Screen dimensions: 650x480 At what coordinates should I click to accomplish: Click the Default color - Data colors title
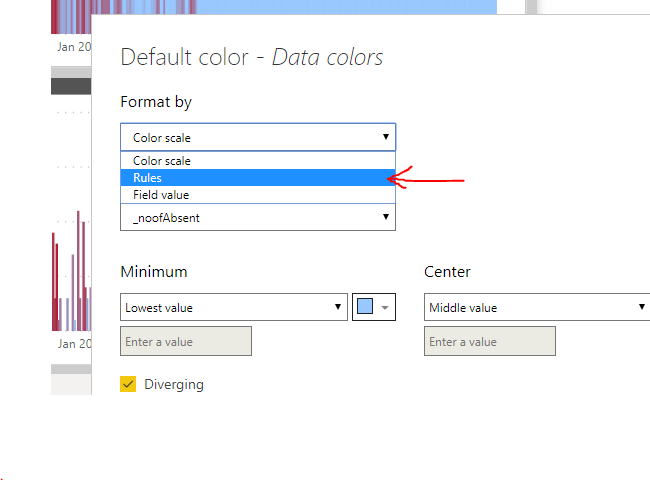point(252,57)
